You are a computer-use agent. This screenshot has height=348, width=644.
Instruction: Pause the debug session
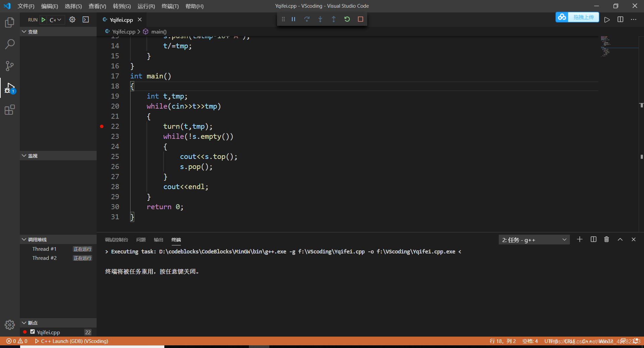coord(293,19)
